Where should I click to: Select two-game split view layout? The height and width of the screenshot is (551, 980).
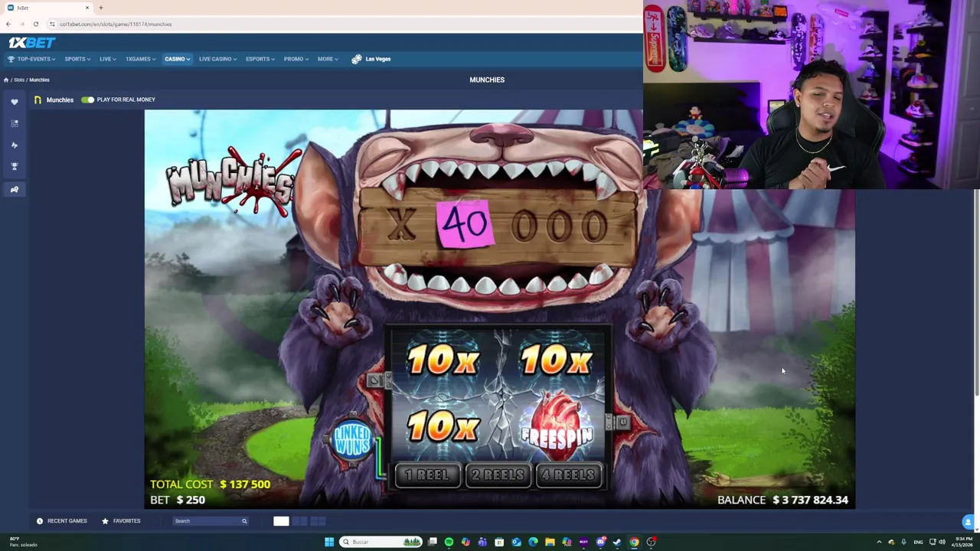(x=299, y=521)
